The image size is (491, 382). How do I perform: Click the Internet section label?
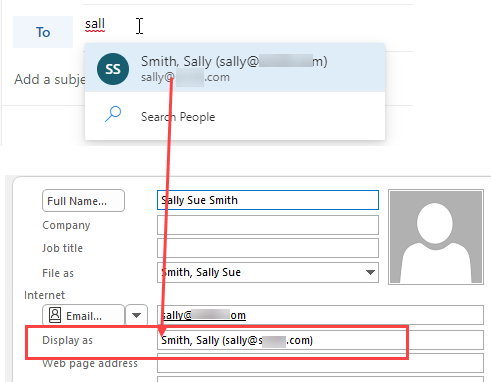coord(44,295)
